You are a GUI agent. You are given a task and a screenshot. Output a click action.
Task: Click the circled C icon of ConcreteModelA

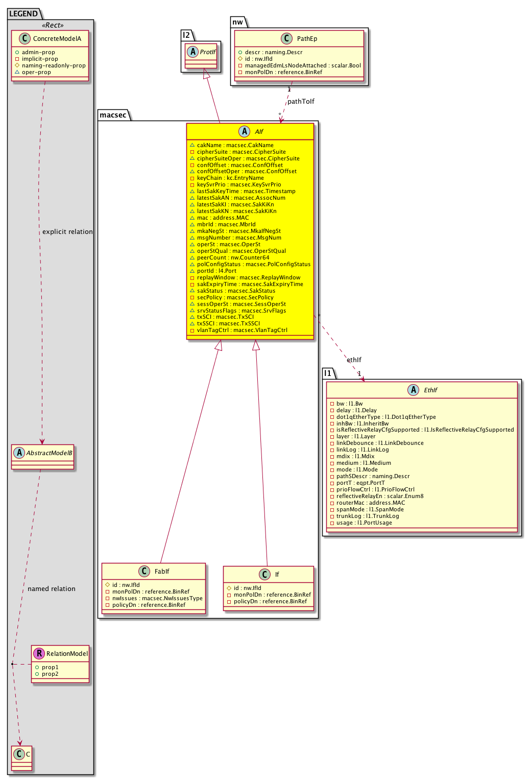[25, 39]
